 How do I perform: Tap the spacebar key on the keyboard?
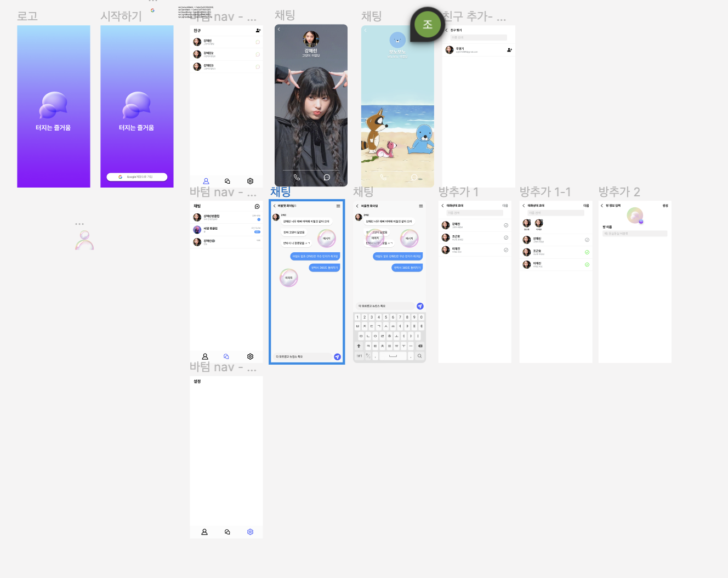click(393, 356)
